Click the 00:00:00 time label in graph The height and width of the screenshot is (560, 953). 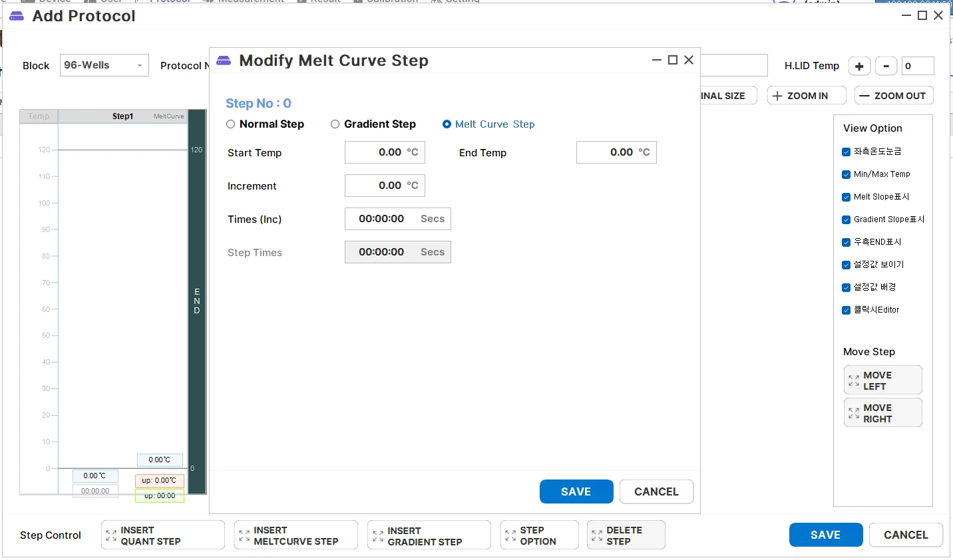click(95, 491)
